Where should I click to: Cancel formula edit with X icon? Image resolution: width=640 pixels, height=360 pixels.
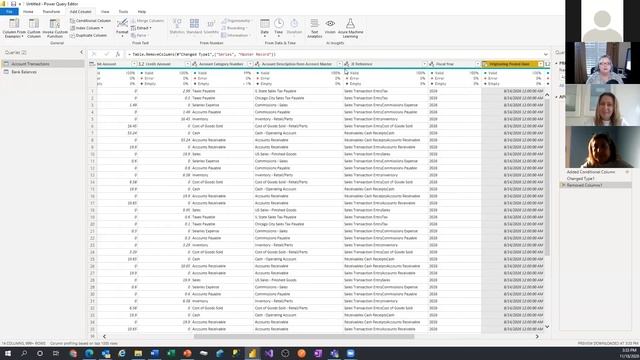(94, 54)
